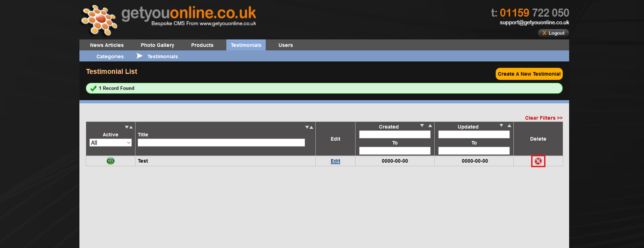The width and height of the screenshot is (644, 248).
Task: Open the Products menu
Action: click(202, 45)
